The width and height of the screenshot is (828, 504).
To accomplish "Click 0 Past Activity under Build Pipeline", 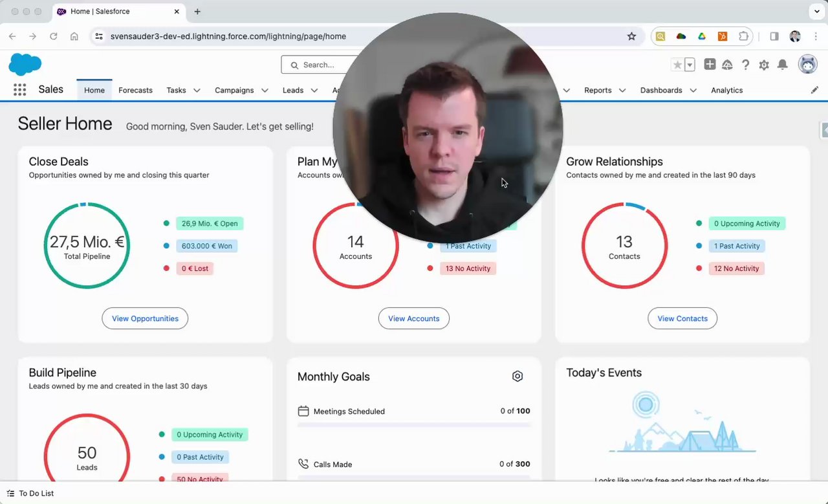I will tap(200, 457).
